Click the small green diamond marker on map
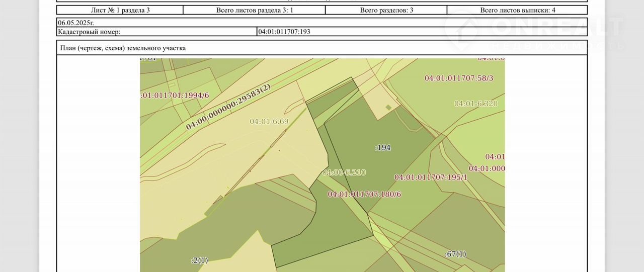Screen dimensions: 644x272 [x=388, y=107]
